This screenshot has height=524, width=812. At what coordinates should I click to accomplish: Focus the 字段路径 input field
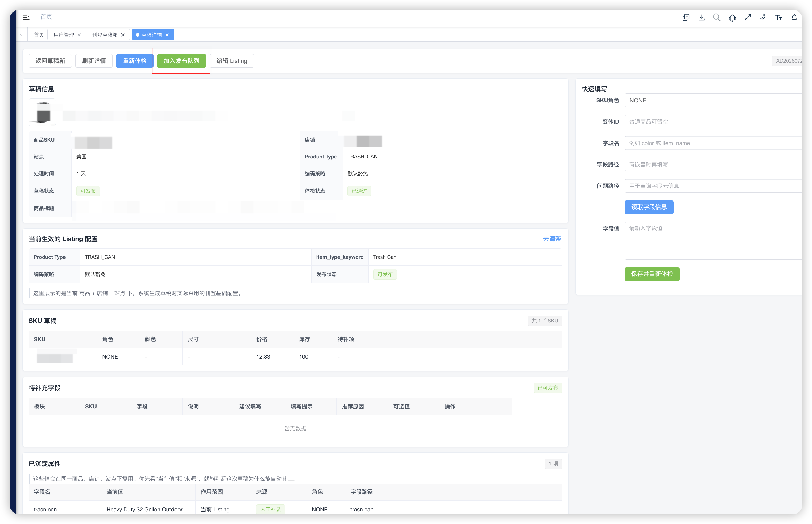pos(713,165)
